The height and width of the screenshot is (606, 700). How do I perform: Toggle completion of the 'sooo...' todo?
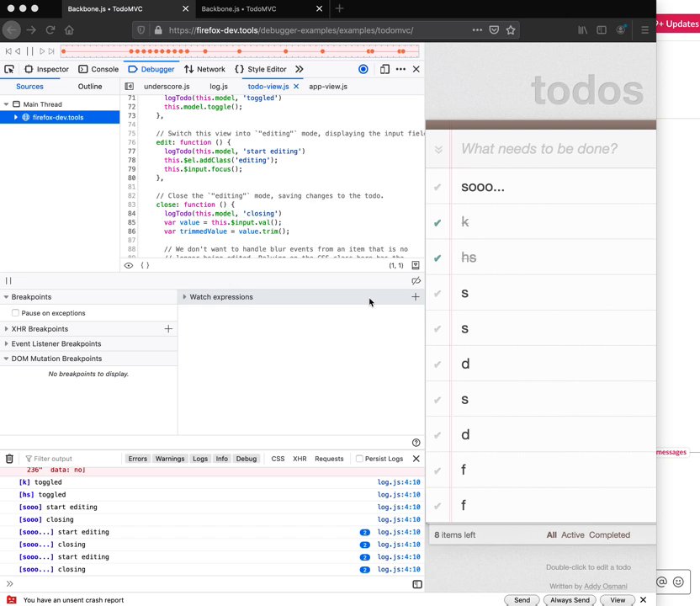click(x=437, y=187)
